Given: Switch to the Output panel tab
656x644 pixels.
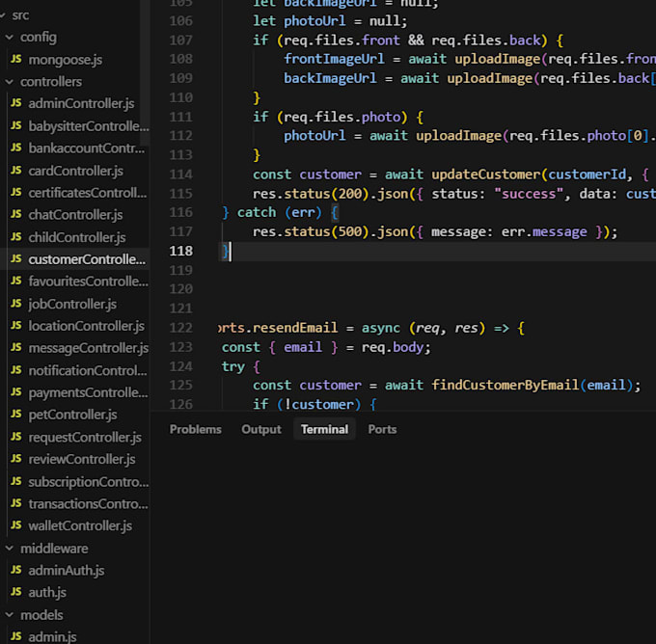Looking at the screenshot, I should (261, 429).
